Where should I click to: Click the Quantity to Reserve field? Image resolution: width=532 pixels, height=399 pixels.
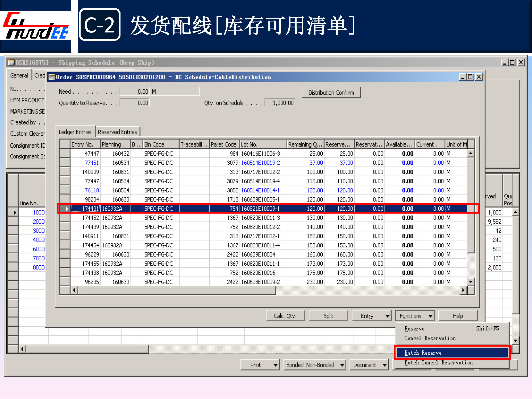(x=135, y=103)
